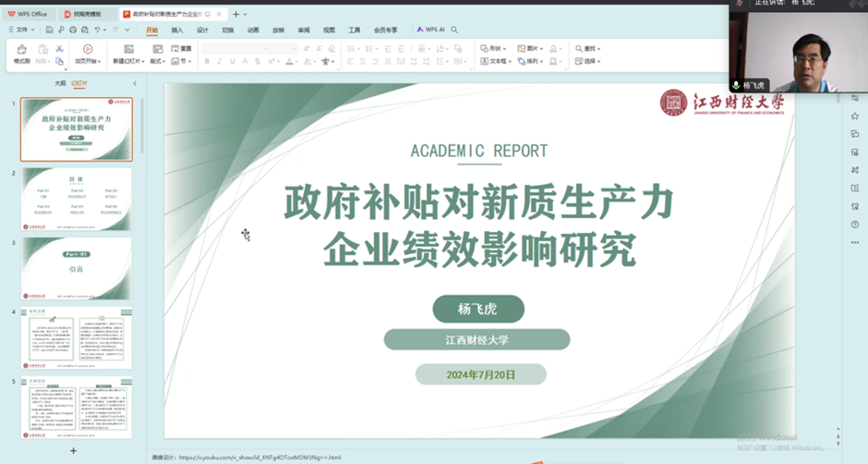
Task: Click the font color button
Action: [290, 62]
